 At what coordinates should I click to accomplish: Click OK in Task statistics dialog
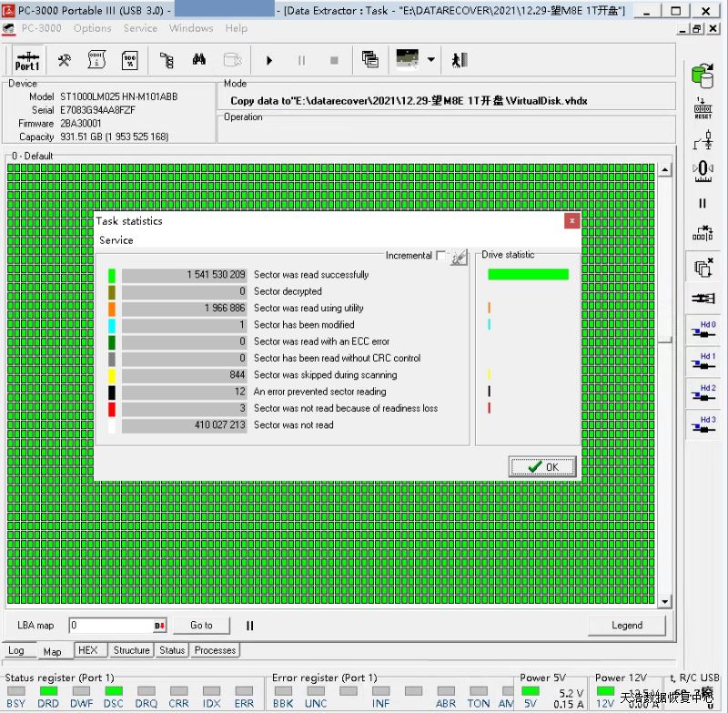point(542,466)
